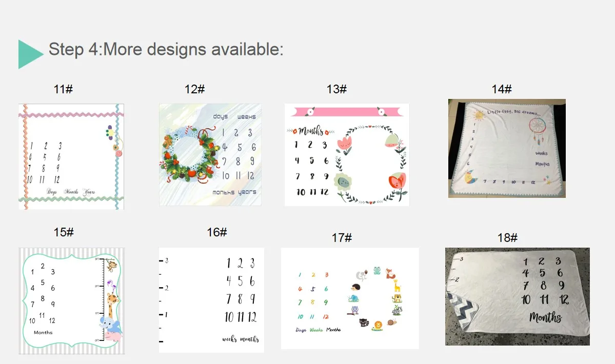Select design 17# animal circle thumbnail
Screen dimensions: 615x364
tap(350, 298)
